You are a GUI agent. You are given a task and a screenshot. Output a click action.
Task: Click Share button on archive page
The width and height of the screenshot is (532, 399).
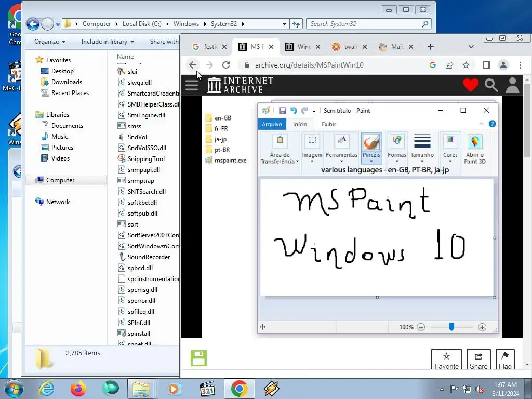point(478,360)
